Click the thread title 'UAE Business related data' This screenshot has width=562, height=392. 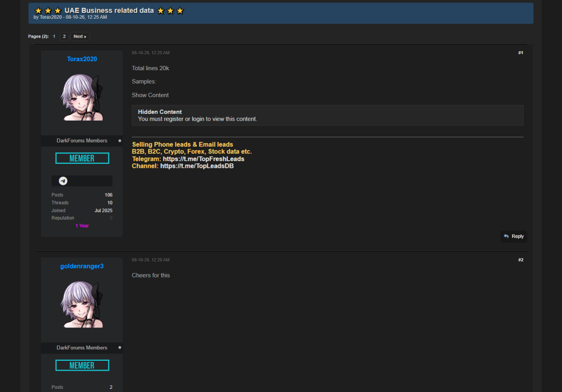coord(109,10)
